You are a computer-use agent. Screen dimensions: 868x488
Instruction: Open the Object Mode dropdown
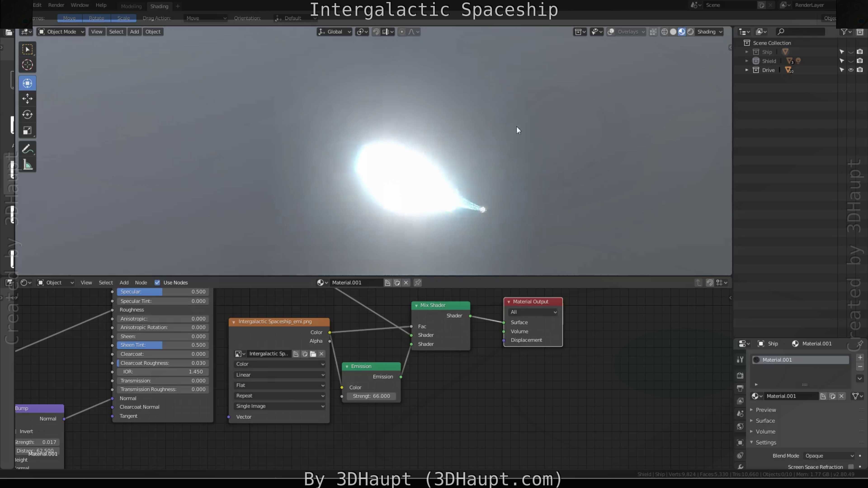[x=61, y=32]
